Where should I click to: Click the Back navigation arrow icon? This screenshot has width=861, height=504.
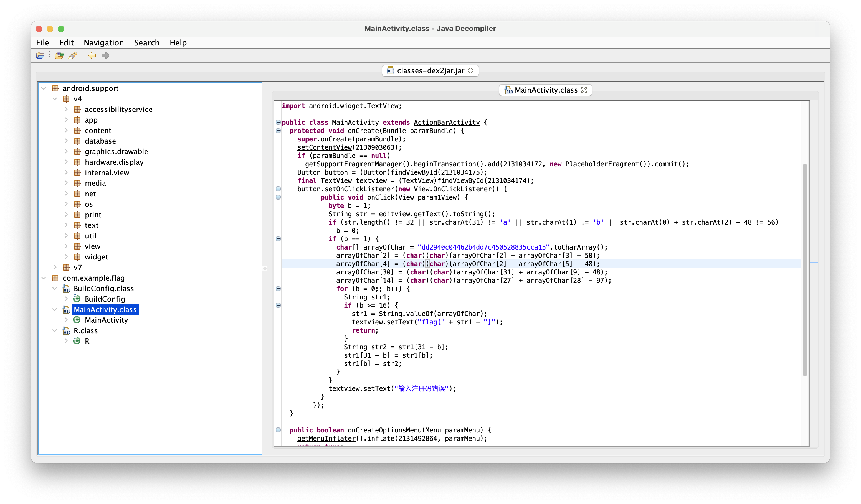point(92,55)
